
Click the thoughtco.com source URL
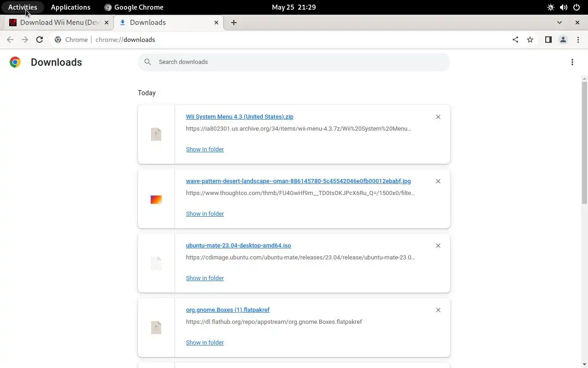pyautogui.click(x=300, y=193)
